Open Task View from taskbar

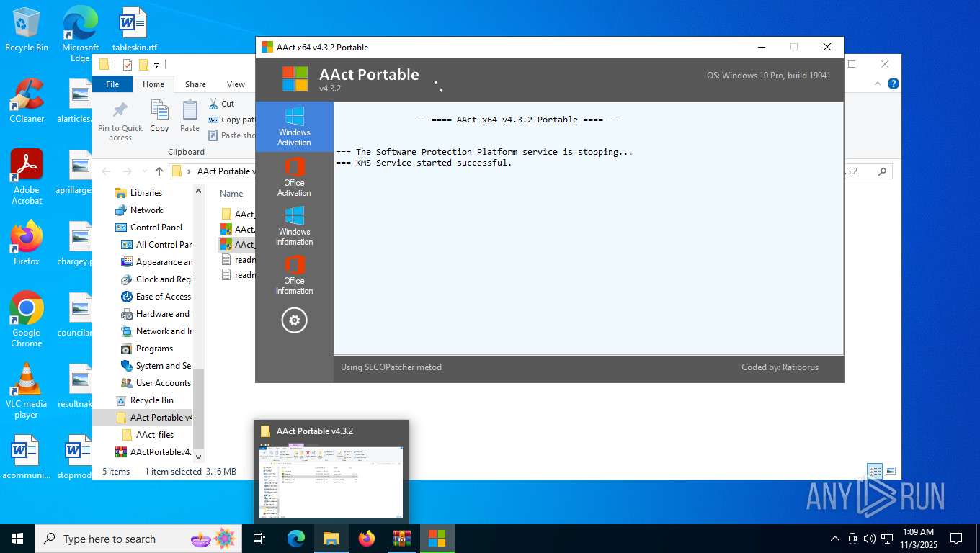[x=259, y=539]
